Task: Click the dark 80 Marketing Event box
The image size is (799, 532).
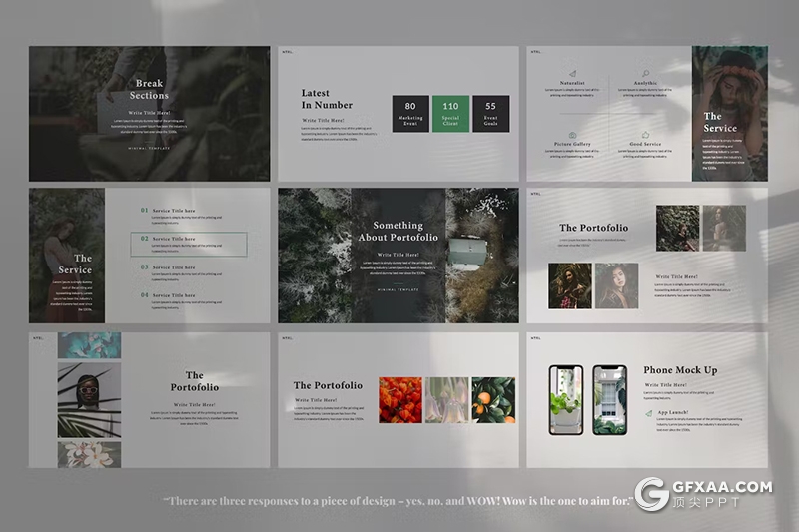Action: pyautogui.click(x=410, y=114)
